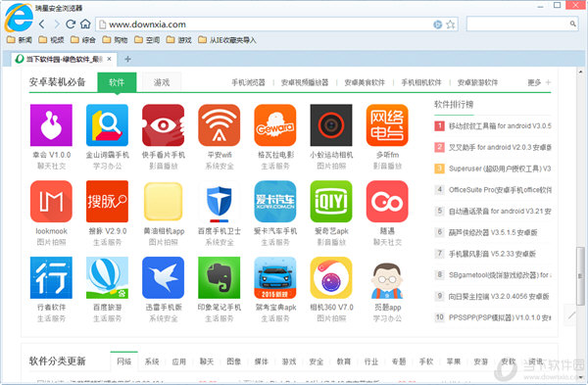Click the vertical scrollbar thumb
588x385 pixels.
(580, 275)
